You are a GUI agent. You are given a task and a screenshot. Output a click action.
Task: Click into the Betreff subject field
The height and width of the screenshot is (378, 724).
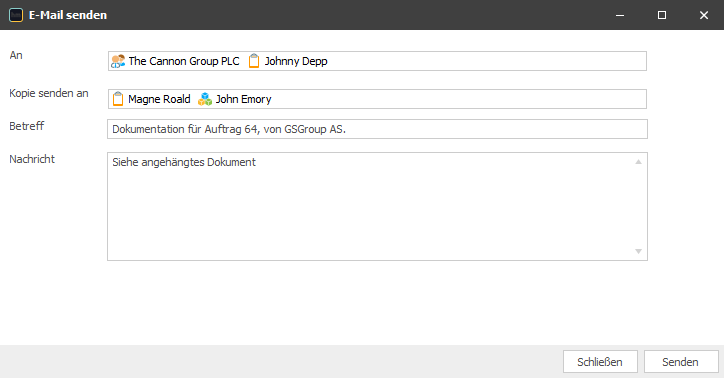tap(377, 129)
